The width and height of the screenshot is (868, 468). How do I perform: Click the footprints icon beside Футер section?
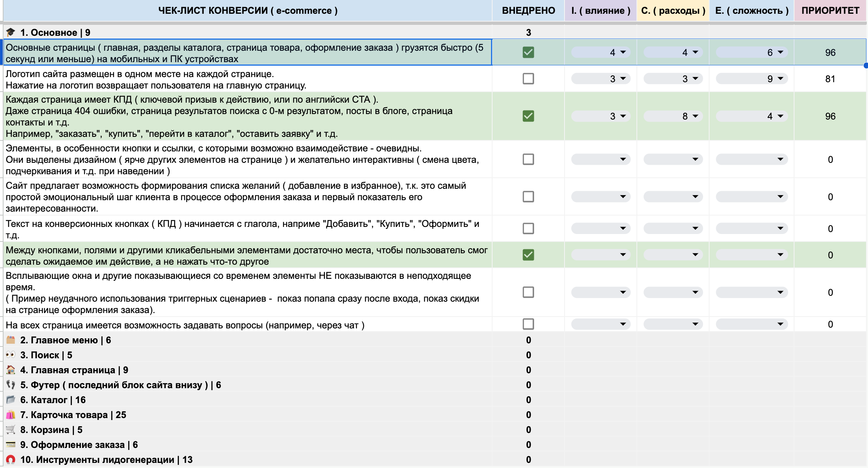tap(11, 385)
